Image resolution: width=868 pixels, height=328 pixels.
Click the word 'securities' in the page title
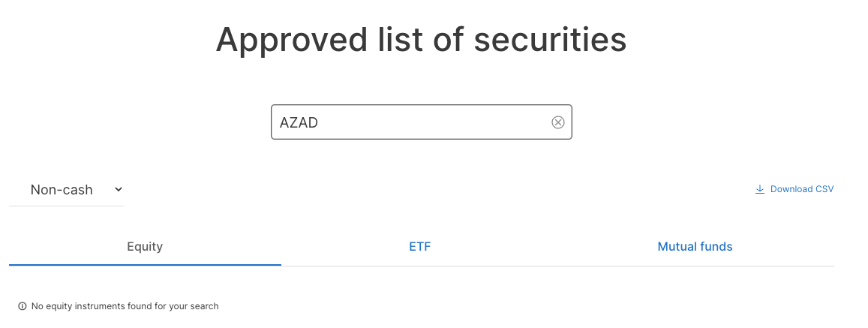[x=550, y=40]
